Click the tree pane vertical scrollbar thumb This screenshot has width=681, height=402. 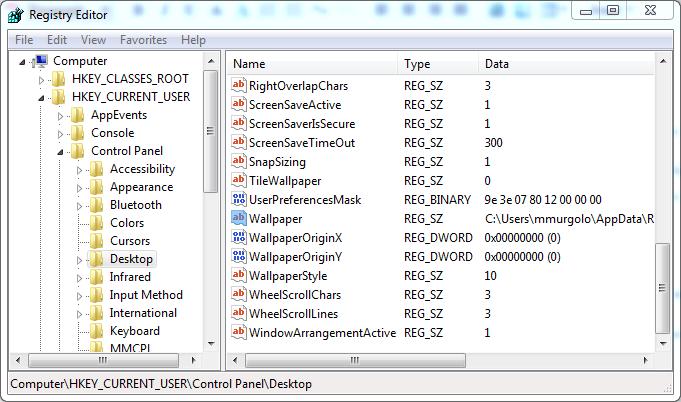[211, 131]
